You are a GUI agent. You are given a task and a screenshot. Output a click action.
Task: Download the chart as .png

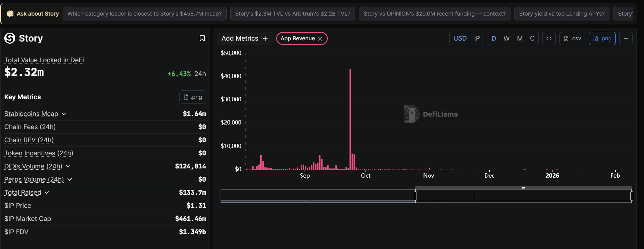(602, 38)
